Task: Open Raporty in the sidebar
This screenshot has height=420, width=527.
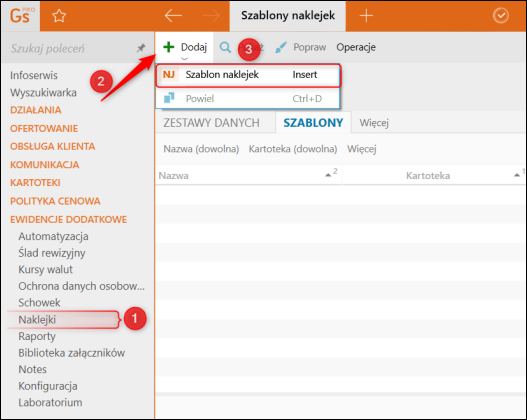Action: (37, 336)
